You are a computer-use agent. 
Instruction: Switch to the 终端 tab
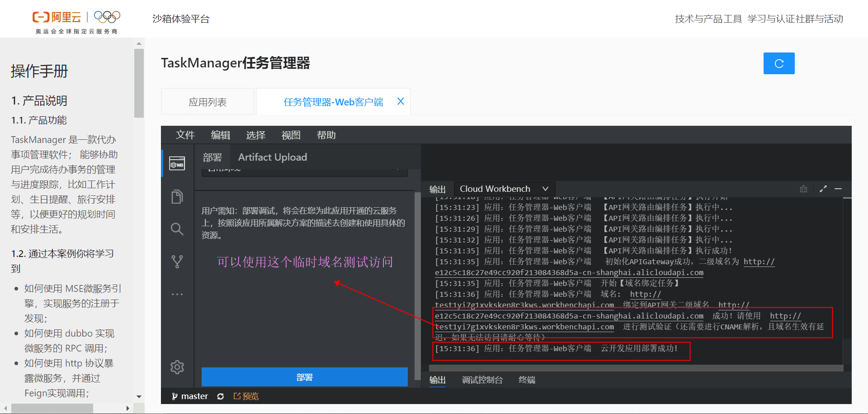(526, 380)
